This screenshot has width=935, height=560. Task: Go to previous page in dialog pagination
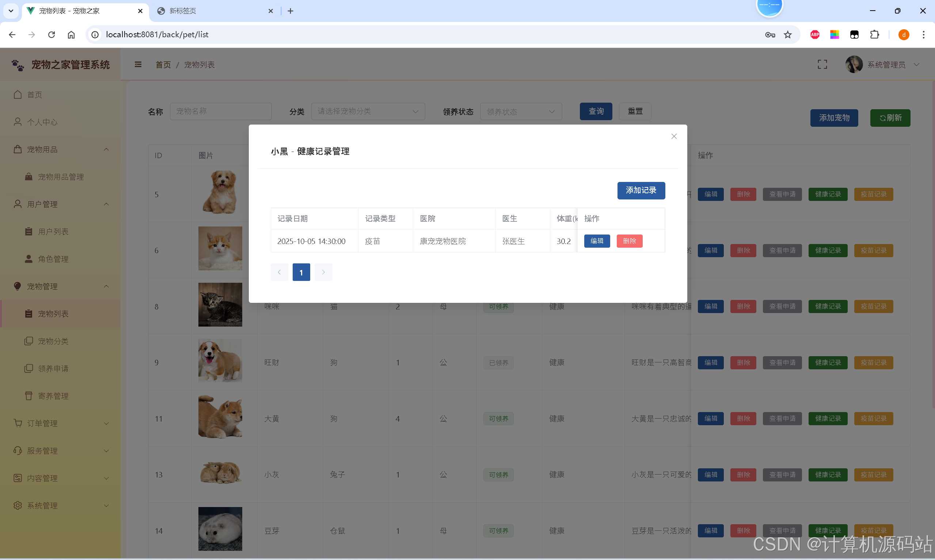(x=279, y=272)
